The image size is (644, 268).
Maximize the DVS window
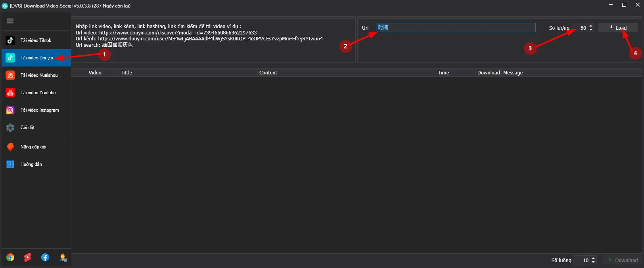tap(624, 5)
